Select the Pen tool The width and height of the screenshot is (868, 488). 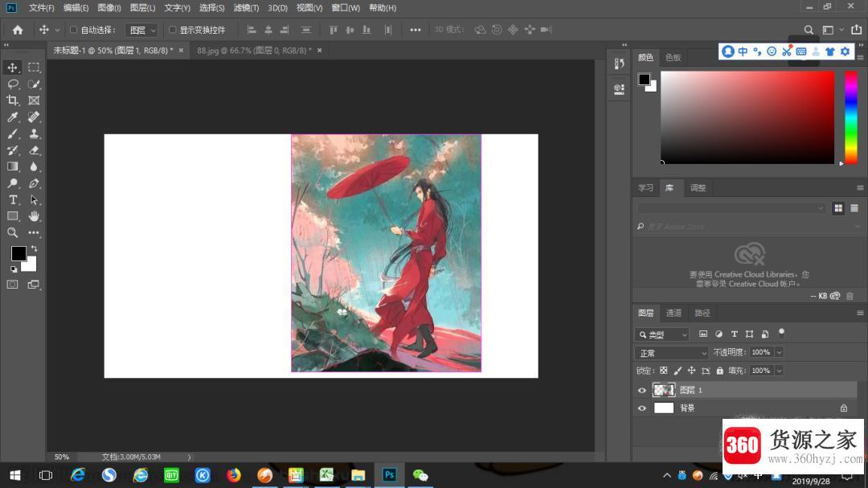34,183
